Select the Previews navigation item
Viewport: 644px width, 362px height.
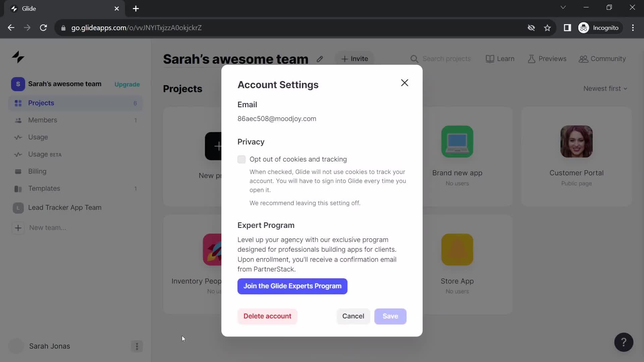(x=547, y=58)
